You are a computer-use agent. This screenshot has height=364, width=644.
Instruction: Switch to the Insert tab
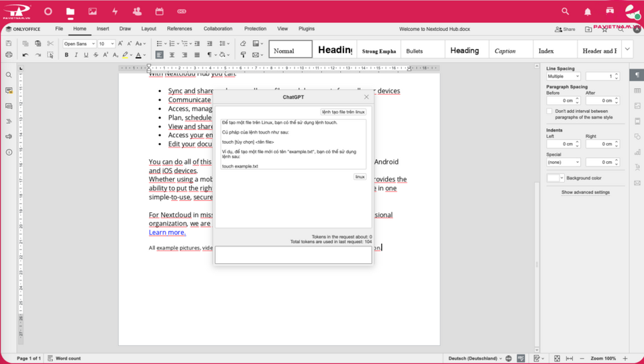click(x=103, y=29)
